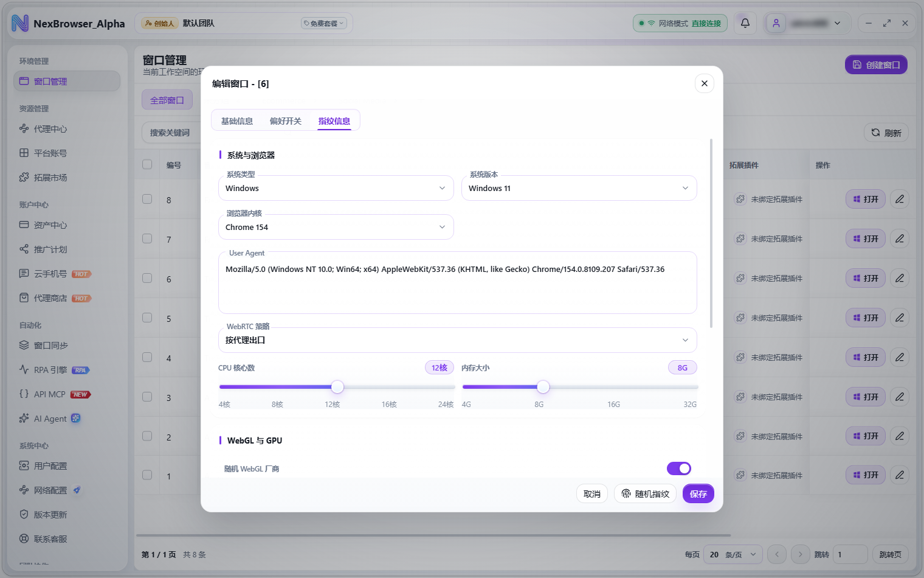This screenshot has width=924, height=578.
Task: Open the 系统版本 dropdown showing Windows 11
Action: pyautogui.click(x=579, y=188)
